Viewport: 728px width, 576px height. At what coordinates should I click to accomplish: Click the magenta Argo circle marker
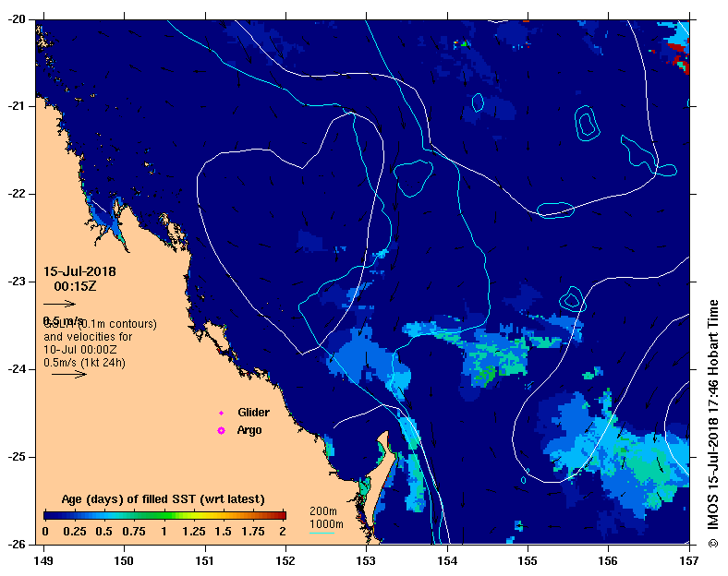[222, 430]
